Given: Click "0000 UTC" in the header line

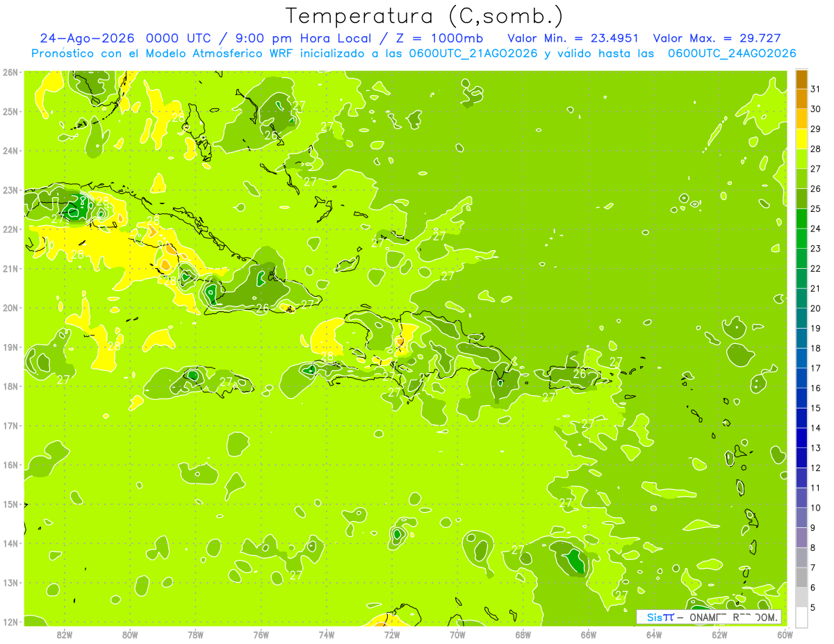Looking at the screenshot, I should tap(180, 38).
